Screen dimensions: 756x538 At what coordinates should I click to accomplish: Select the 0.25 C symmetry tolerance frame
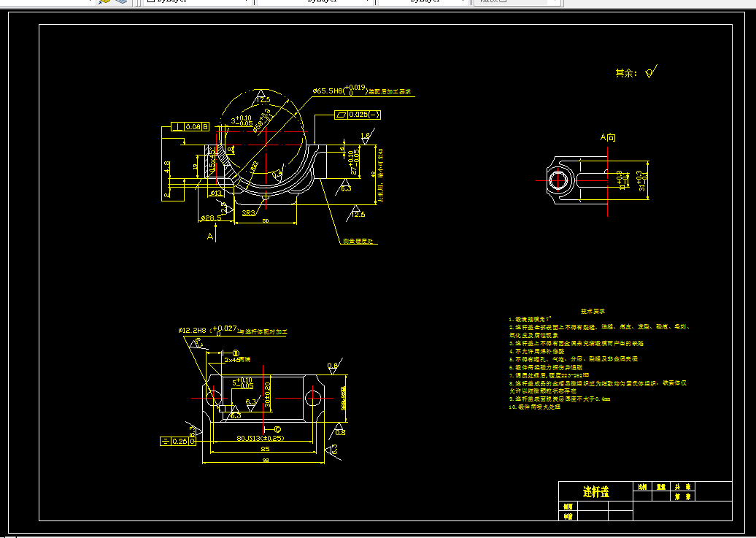pyautogui.click(x=178, y=441)
